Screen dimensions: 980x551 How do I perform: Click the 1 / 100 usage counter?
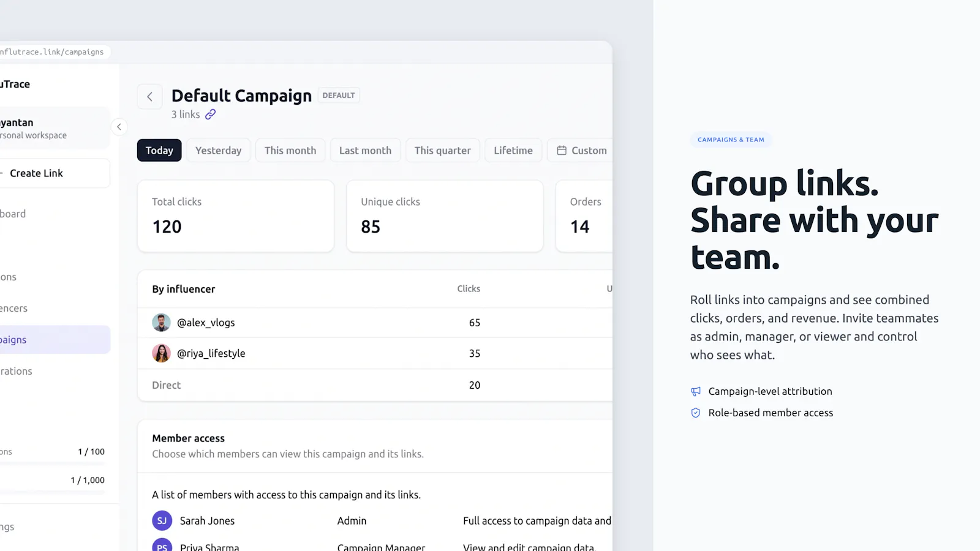click(91, 452)
